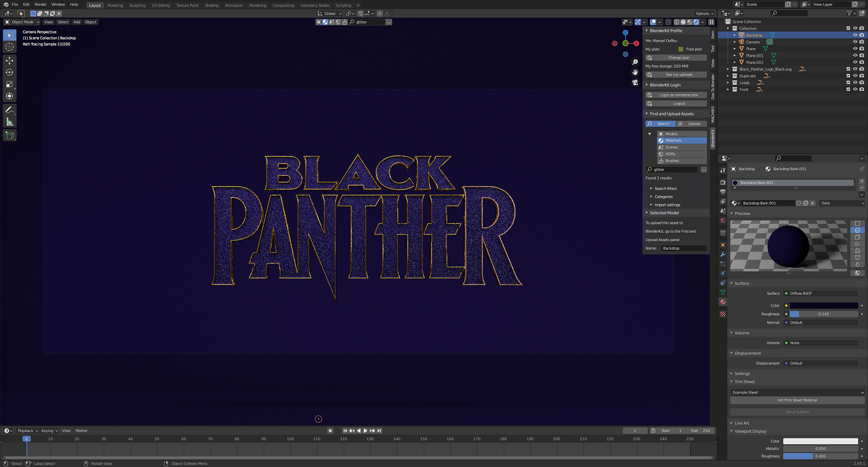Exclude Collection from view layer checkbox
Image resolution: width=868 pixels, height=467 pixels.
click(x=848, y=28)
